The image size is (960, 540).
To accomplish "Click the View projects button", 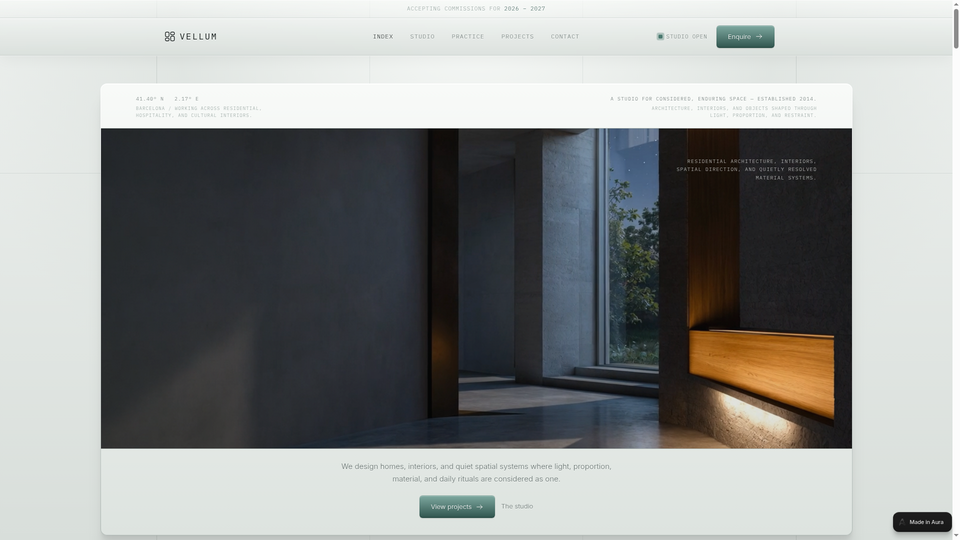I will [457, 507].
